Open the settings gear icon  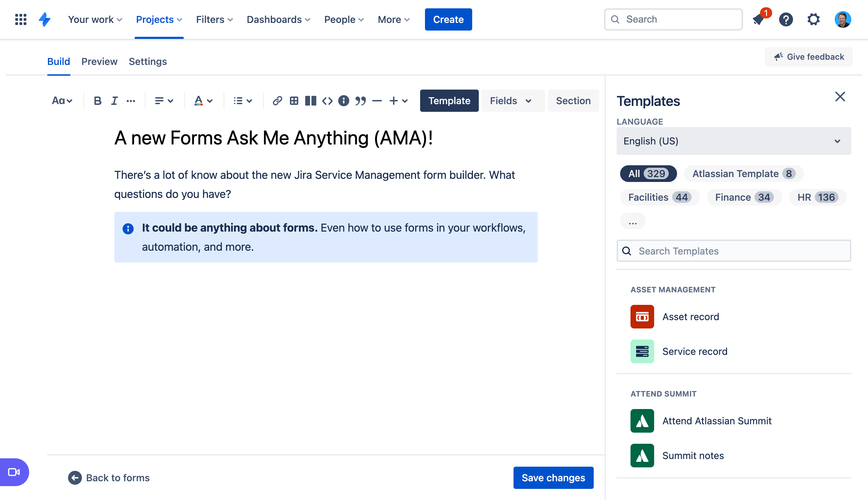click(x=813, y=19)
